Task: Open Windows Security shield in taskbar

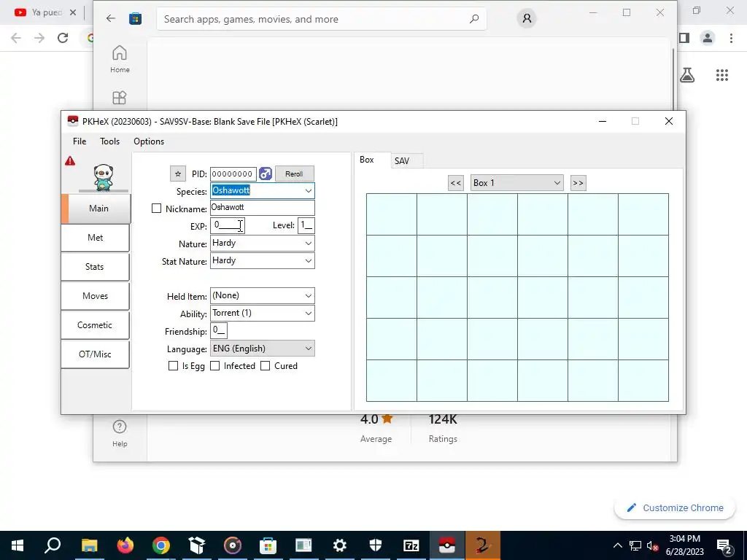Action: pyautogui.click(x=376, y=545)
